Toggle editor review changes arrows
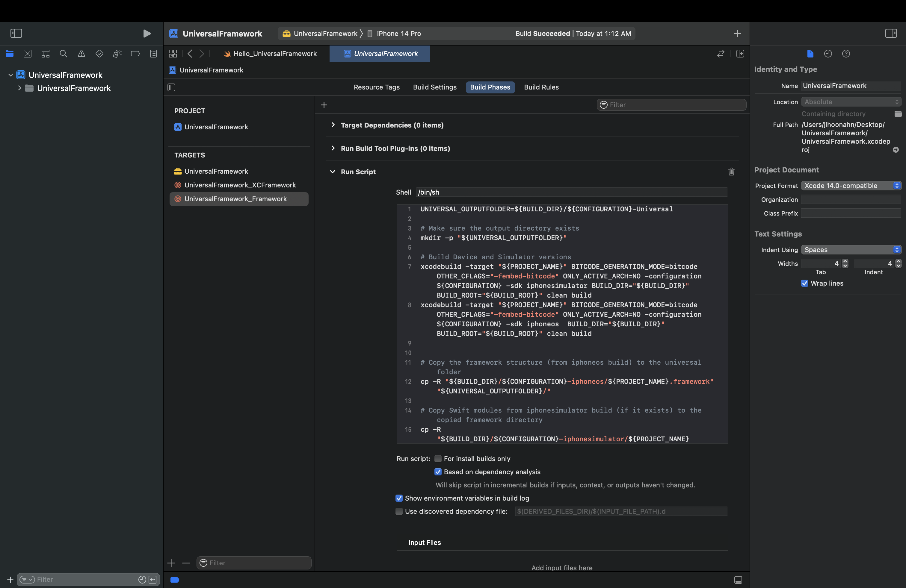The image size is (906, 588). [x=720, y=54]
